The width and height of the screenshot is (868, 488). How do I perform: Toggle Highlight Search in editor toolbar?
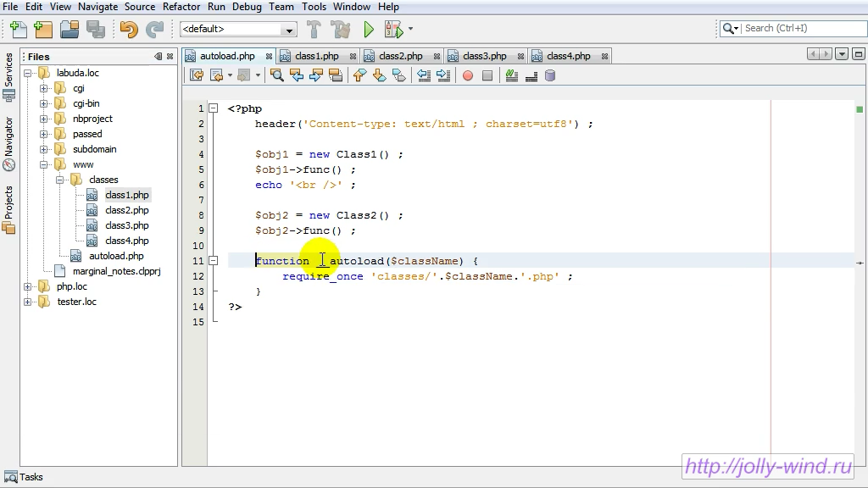[336, 75]
